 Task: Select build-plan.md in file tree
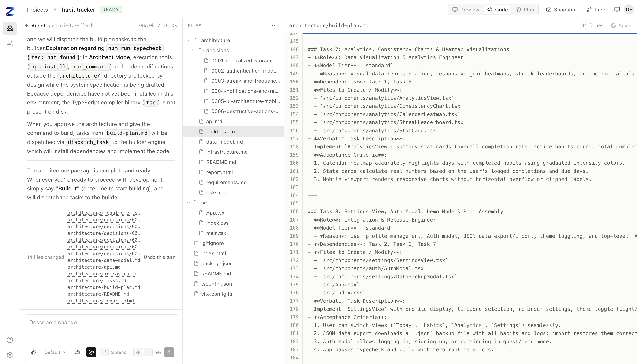(233, 131)
